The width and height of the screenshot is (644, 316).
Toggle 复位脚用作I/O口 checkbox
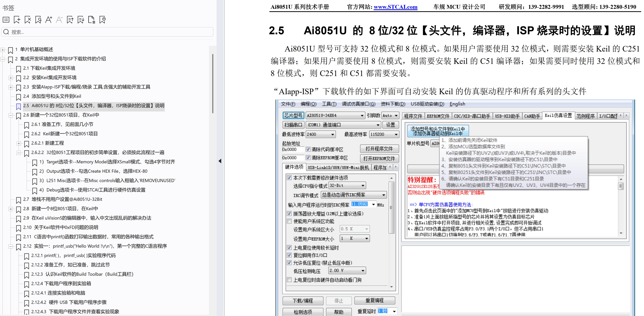pyautogui.click(x=289, y=255)
